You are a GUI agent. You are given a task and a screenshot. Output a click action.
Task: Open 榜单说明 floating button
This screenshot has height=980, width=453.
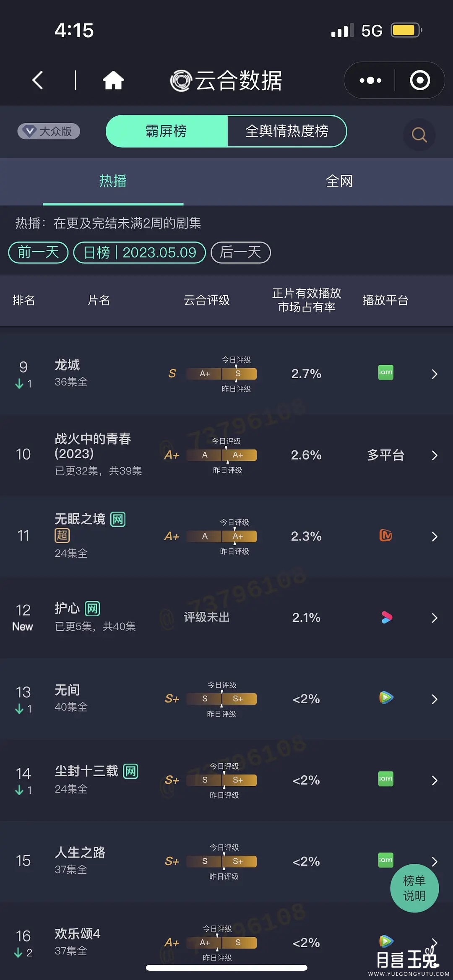(414, 888)
